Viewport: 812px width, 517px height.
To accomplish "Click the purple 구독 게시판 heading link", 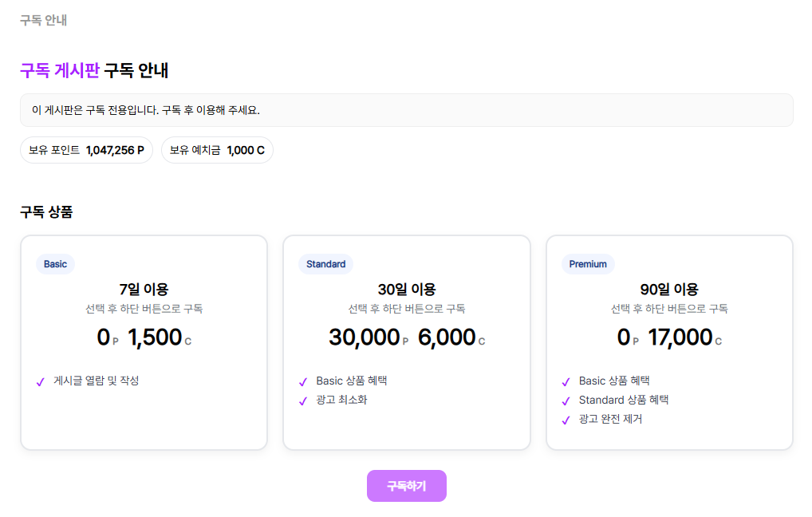I will (x=60, y=70).
